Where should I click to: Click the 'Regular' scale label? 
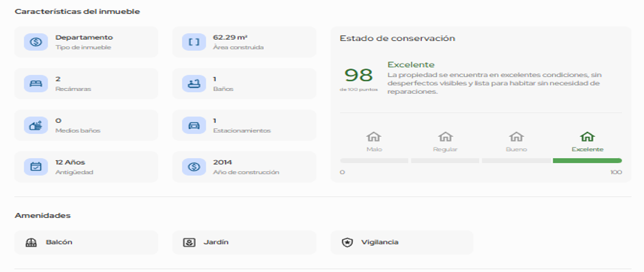pyautogui.click(x=445, y=149)
